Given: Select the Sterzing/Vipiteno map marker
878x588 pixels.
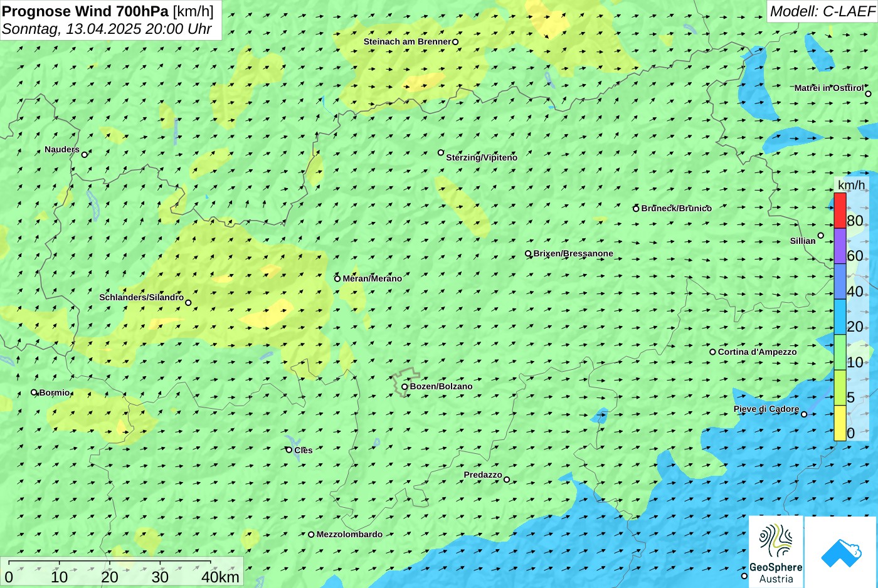Looking at the screenshot, I should 440,152.
